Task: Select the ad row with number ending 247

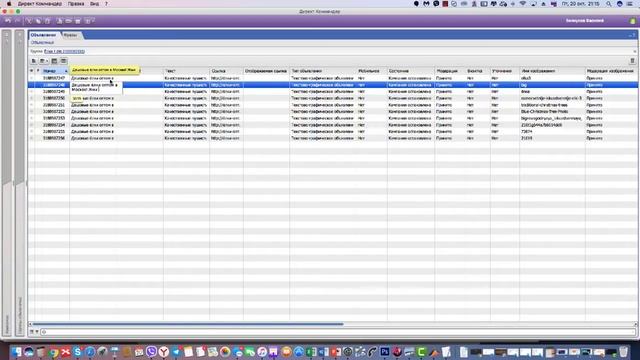Action: tap(333, 78)
